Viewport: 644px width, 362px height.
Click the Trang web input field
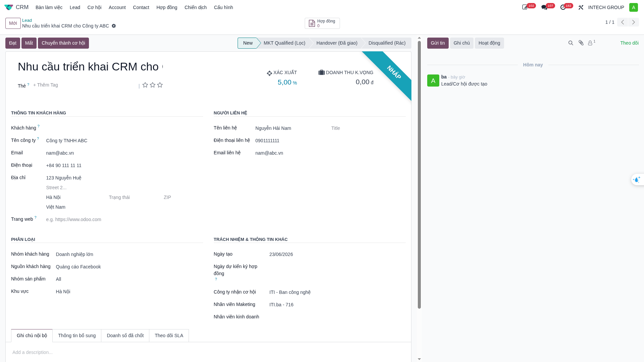pos(124,219)
